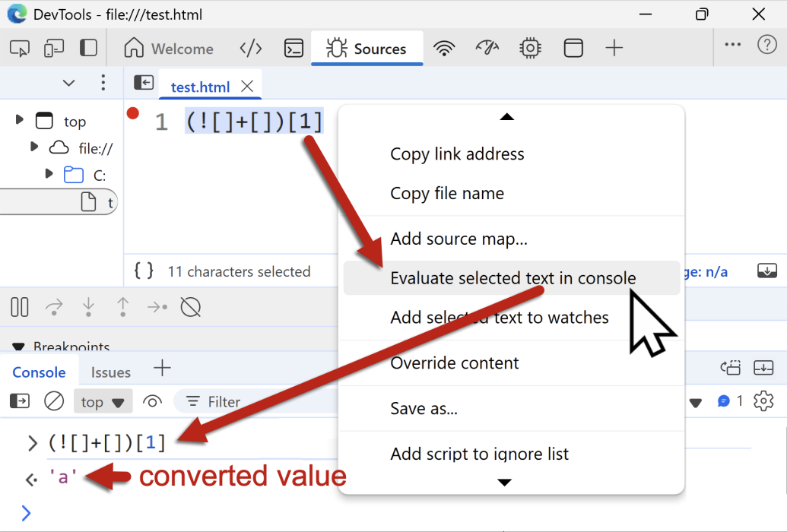This screenshot has height=532, width=787.
Task: Step out of the current function
Action: pos(123,307)
